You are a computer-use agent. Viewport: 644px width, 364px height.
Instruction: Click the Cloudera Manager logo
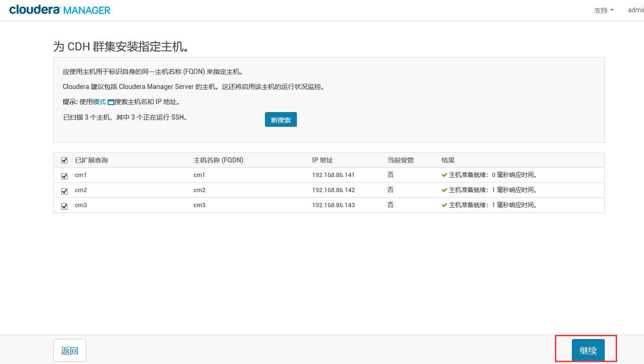59,10
